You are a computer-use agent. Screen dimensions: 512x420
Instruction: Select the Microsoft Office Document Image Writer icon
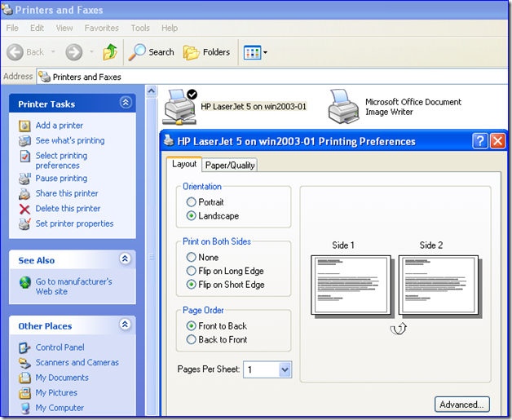(x=343, y=107)
